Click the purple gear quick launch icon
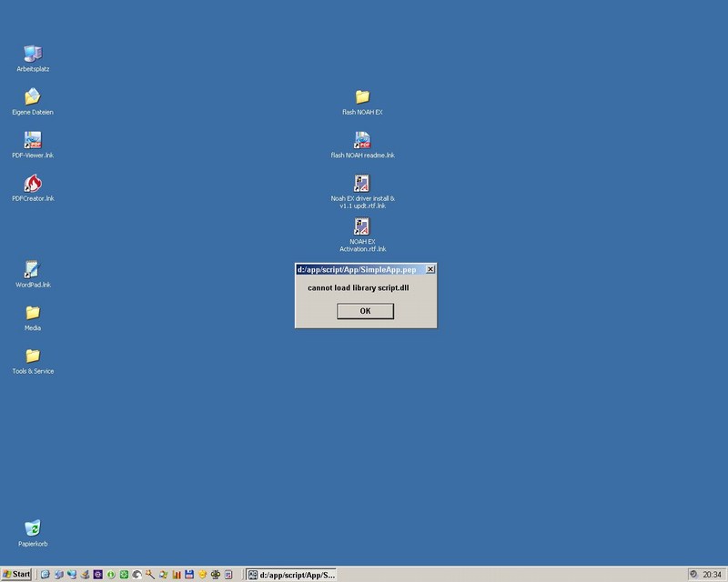 coord(98,575)
